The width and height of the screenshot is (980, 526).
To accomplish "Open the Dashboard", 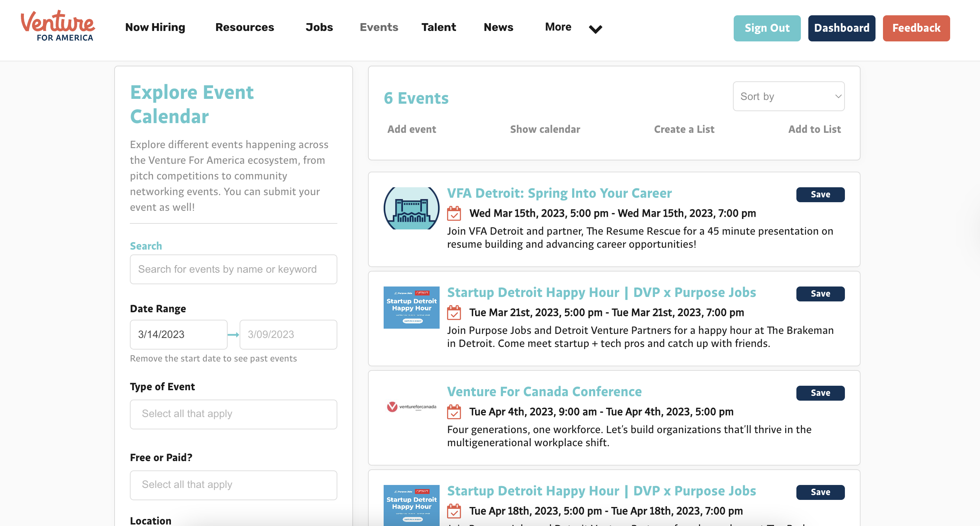I will pyautogui.click(x=842, y=28).
